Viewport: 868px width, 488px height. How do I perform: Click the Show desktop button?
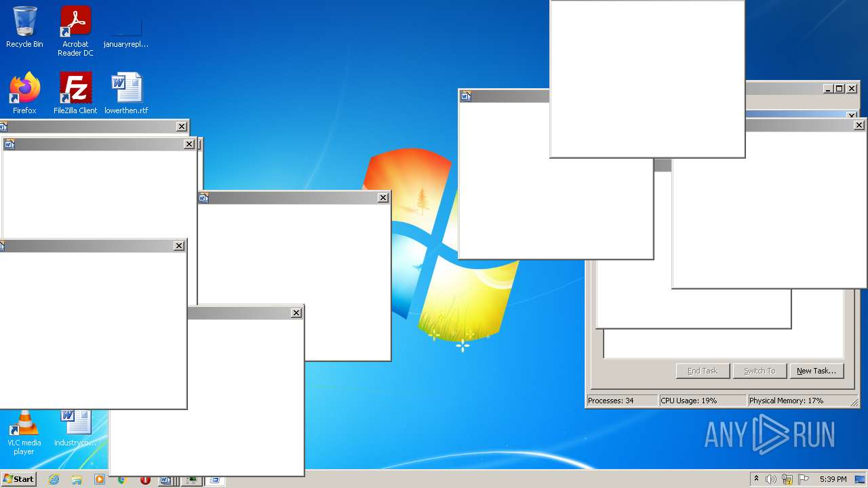pyautogui.click(x=860, y=479)
